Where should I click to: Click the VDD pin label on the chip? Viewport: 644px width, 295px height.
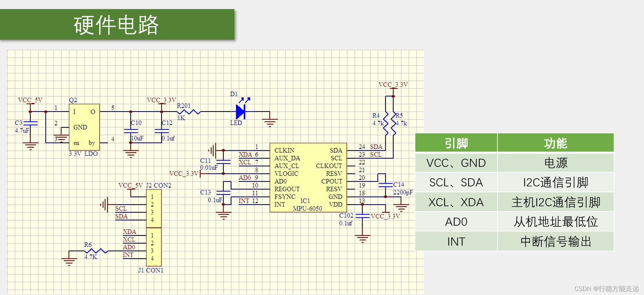click(x=336, y=205)
